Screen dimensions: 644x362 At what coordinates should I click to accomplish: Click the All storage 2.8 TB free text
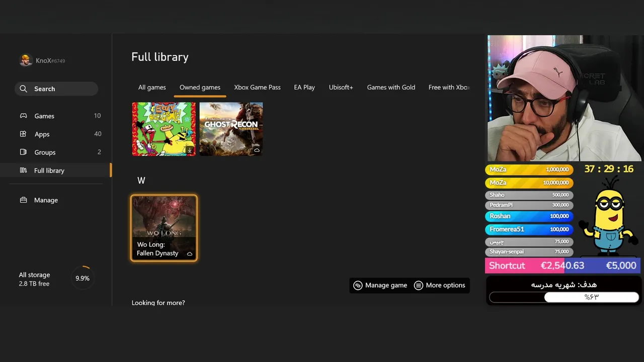pyautogui.click(x=34, y=279)
